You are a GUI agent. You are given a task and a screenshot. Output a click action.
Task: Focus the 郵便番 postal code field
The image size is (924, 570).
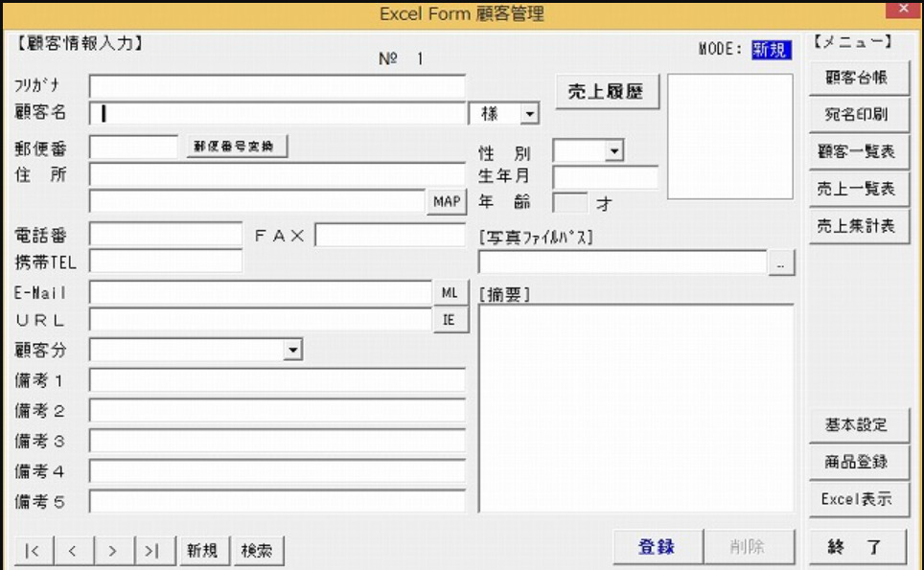(x=134, y=147)
